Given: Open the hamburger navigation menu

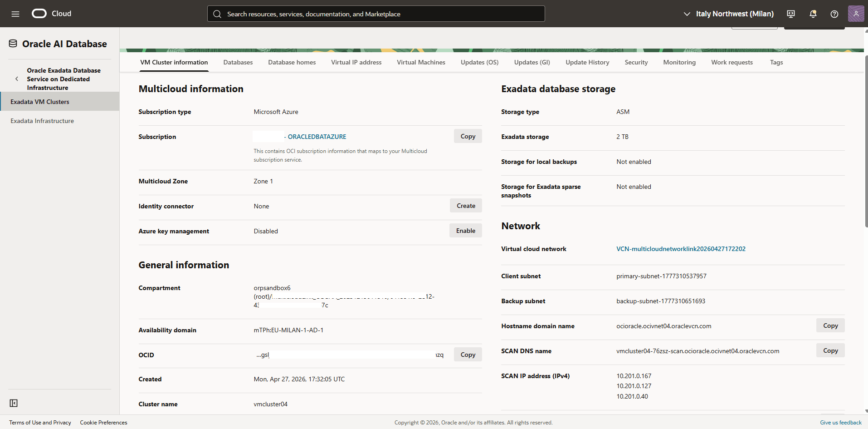Looking at the screenshot, I should click(x=15, y=14).
